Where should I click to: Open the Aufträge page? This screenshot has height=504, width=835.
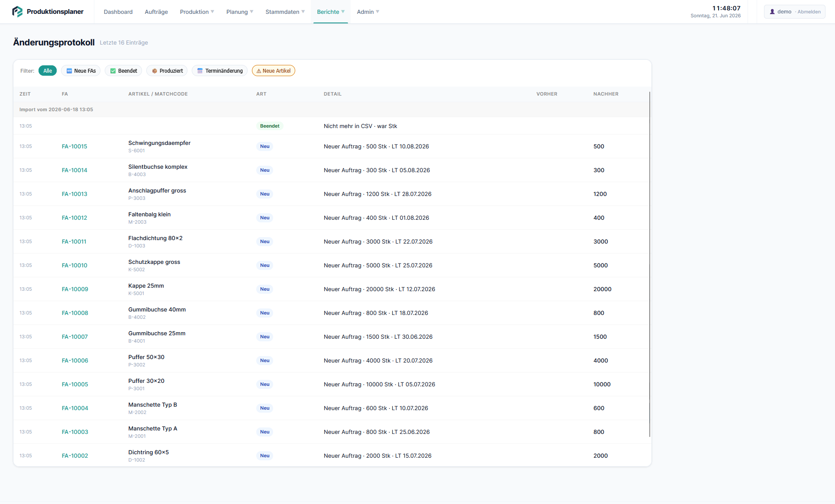click(x=156, y=12)
